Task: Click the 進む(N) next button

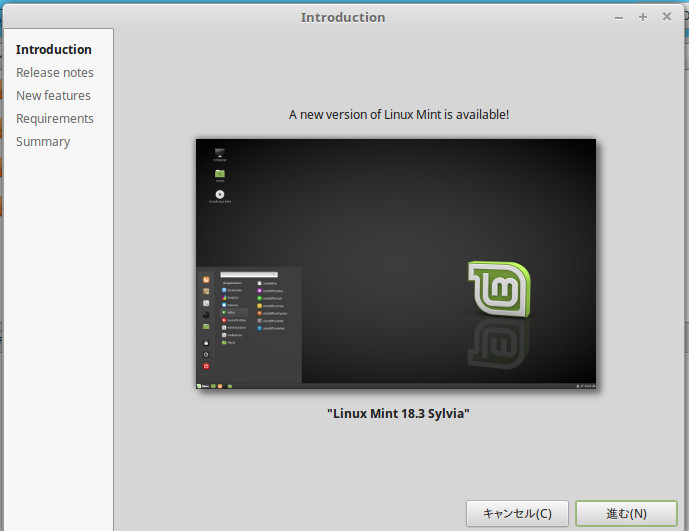Action: tap(626, 513)
